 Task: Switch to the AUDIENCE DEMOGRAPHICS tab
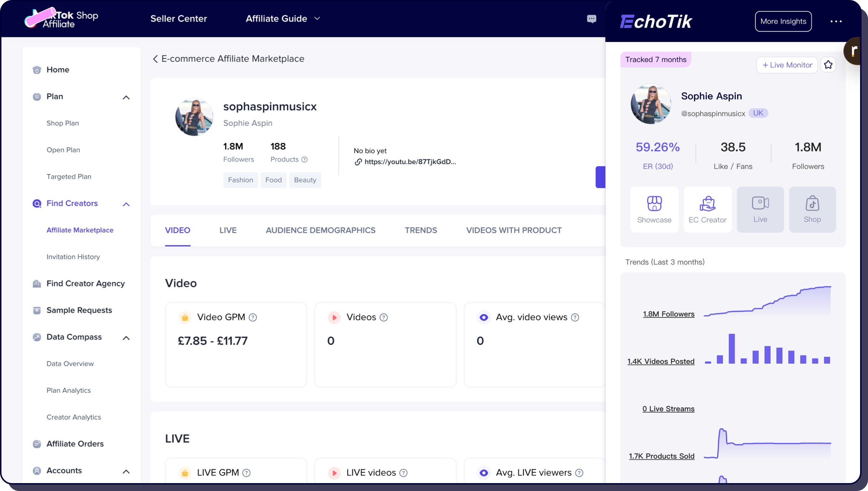tap(320, 230)
